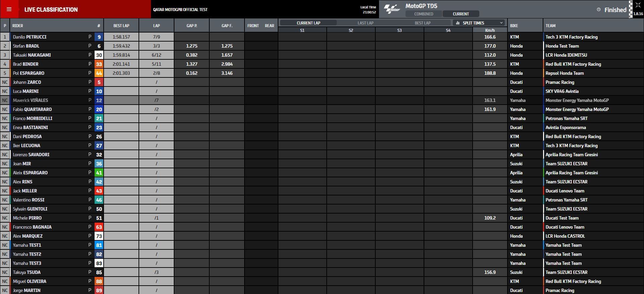Image resolution: width=644 pixels, height=294 pixels.
Task: Toggle sector view to Last Lap
Action: [x=365, y=23]
